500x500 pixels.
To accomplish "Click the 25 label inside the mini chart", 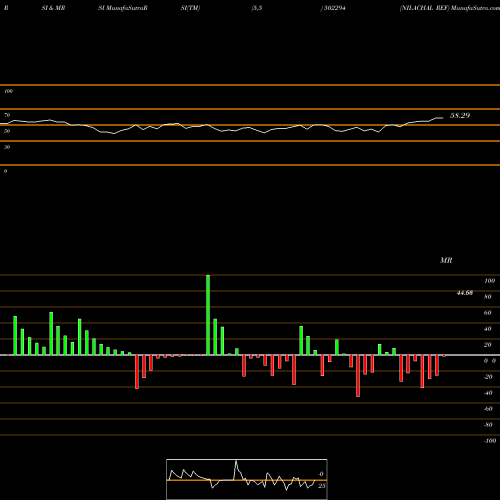I will pyautogui.click(x=321, y=486).
